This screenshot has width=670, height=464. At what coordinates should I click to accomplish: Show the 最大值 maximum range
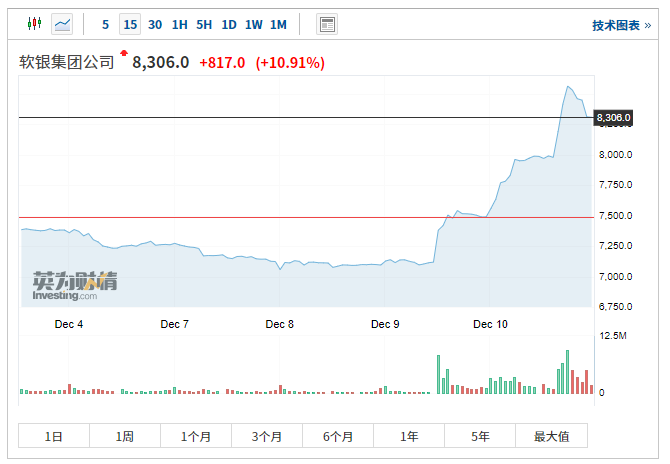click(551, 436)
